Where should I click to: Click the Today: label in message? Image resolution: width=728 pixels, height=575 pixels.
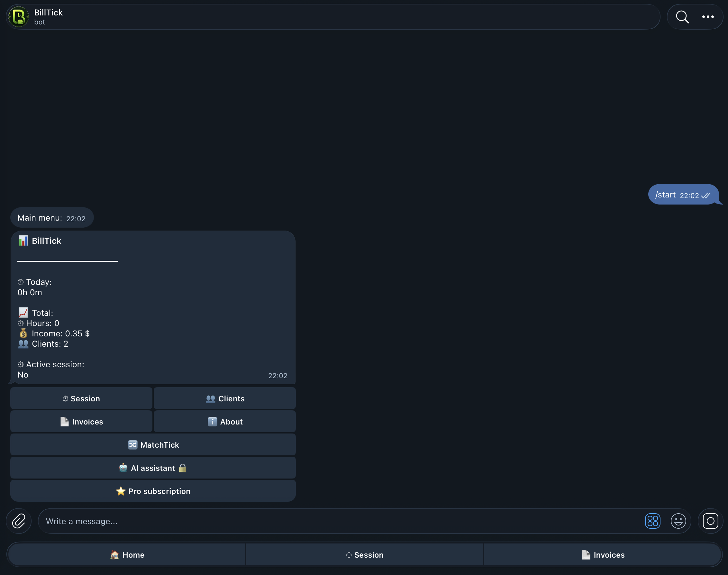pyautogui.click(x=35, y=282)
